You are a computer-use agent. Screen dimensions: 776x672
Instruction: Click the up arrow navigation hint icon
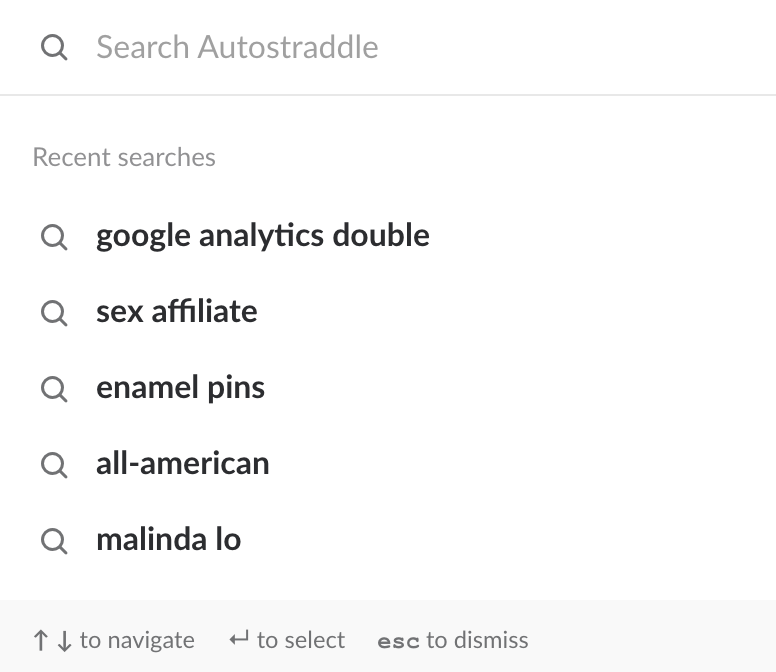coord(41,640)
